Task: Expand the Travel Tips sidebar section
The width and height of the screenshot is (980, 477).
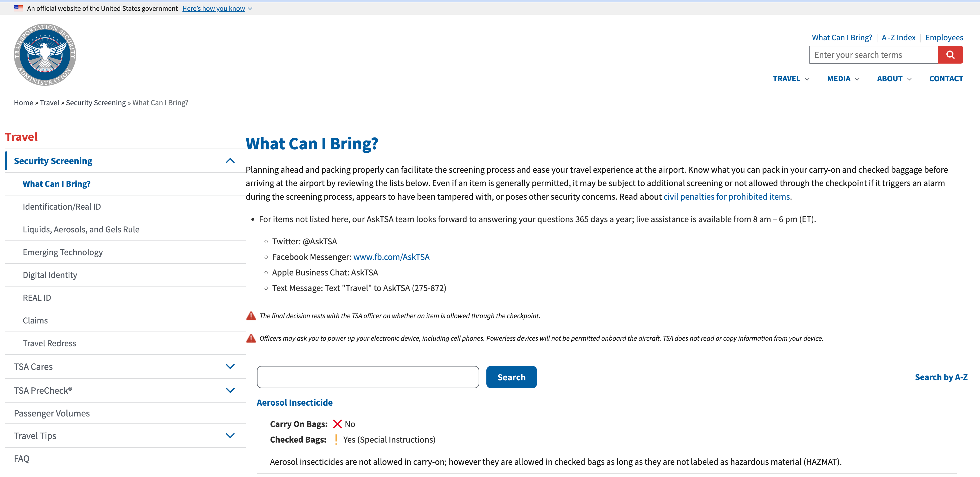Action: tap(230, 436)
